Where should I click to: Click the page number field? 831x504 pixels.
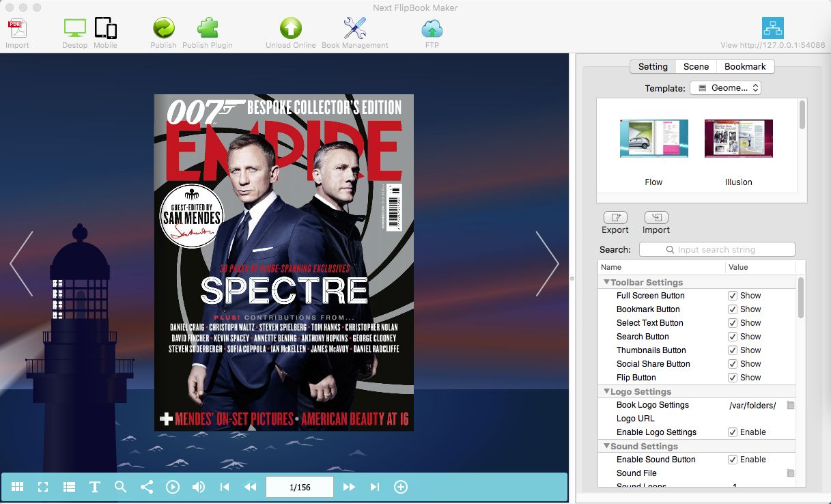point(300,487)
